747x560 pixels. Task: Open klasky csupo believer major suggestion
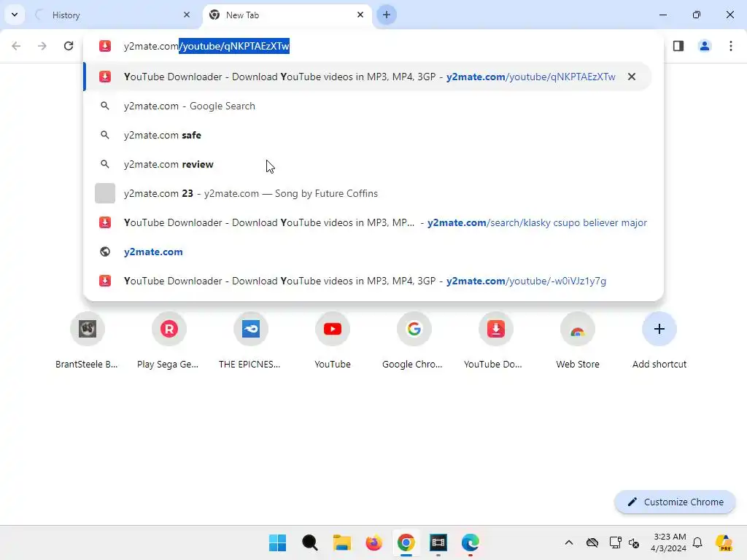click(x=368, y=222)
